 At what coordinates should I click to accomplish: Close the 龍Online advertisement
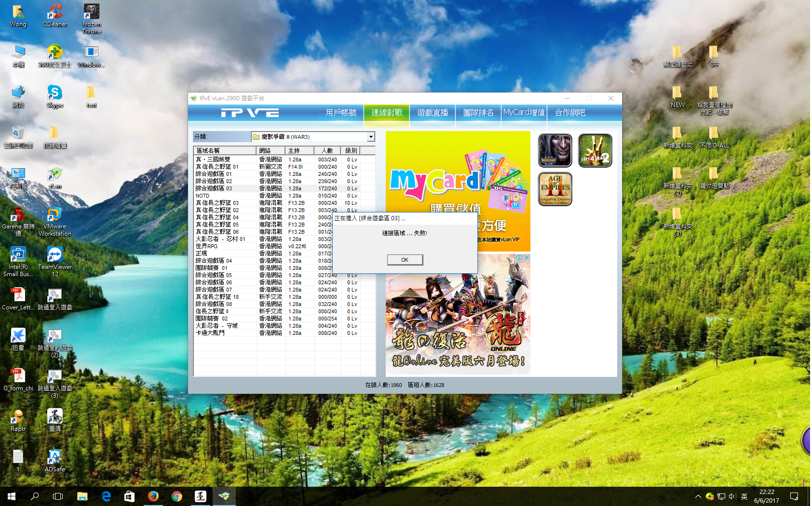coord(527,258)
